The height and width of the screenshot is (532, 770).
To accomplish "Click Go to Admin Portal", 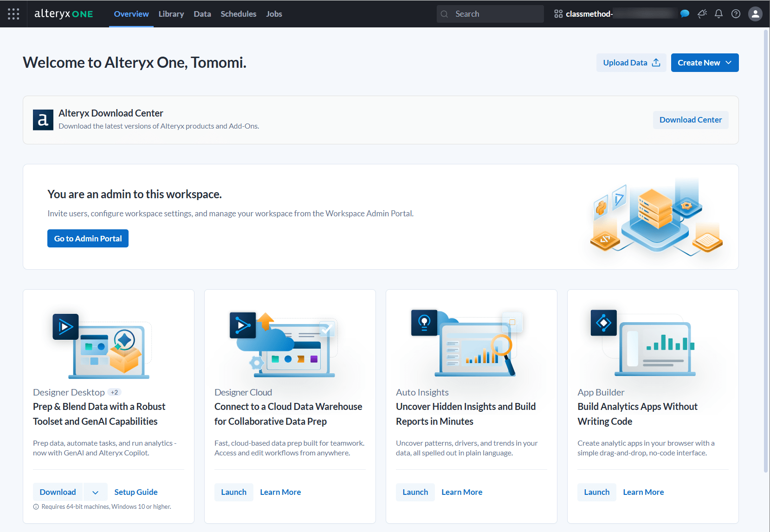I will [x=88, y=238].
